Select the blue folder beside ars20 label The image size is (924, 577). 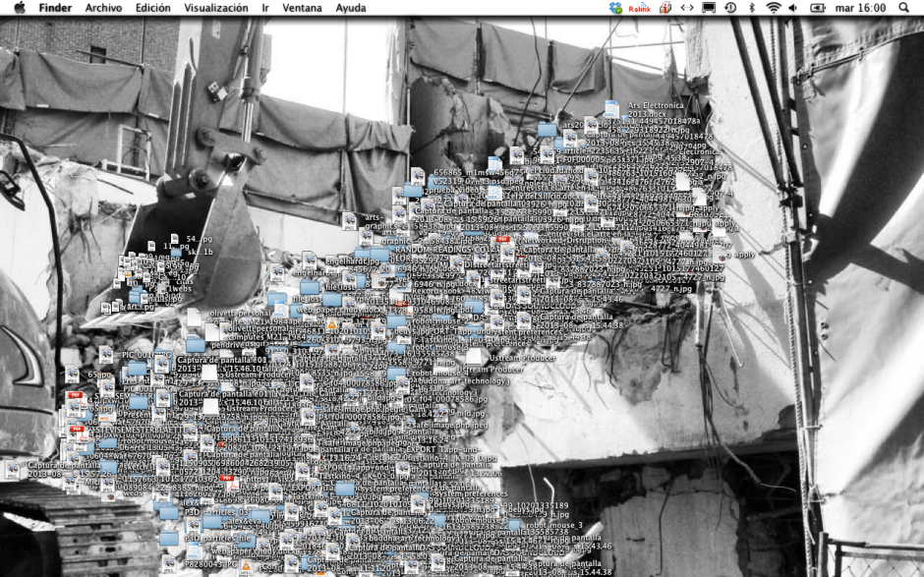pyautogui.click(x=547, y=129)
